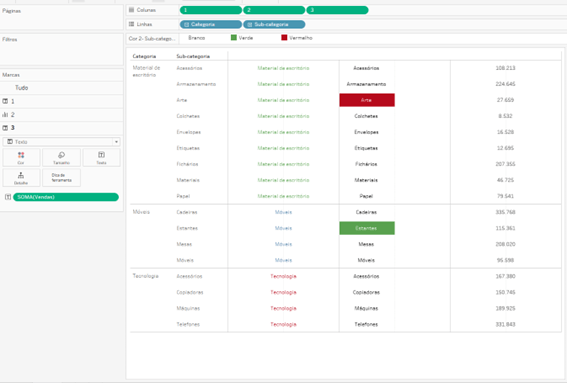Select the Vermelho legend color swatch
This screenshot has width=567, height=383.
tap(284, 38)
